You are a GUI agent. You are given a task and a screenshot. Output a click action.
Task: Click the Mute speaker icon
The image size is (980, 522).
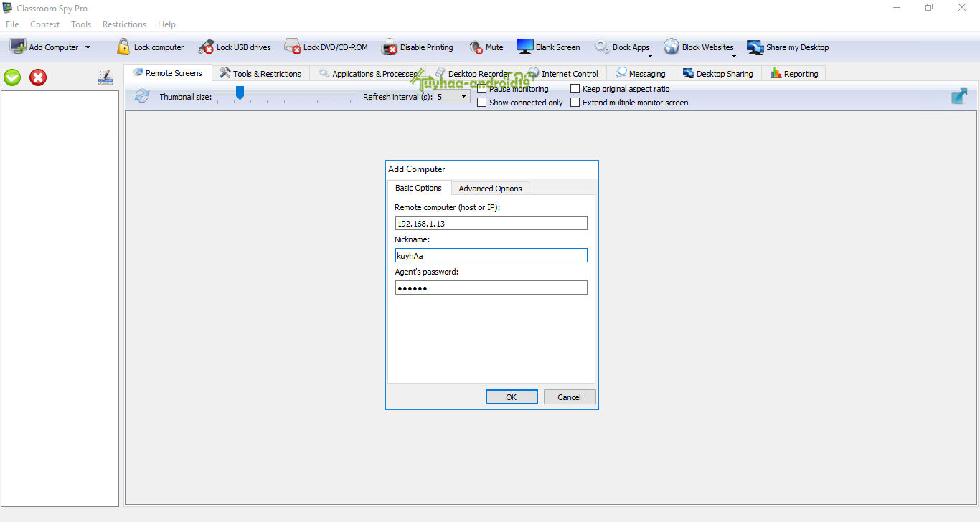[x=476, y=47]
